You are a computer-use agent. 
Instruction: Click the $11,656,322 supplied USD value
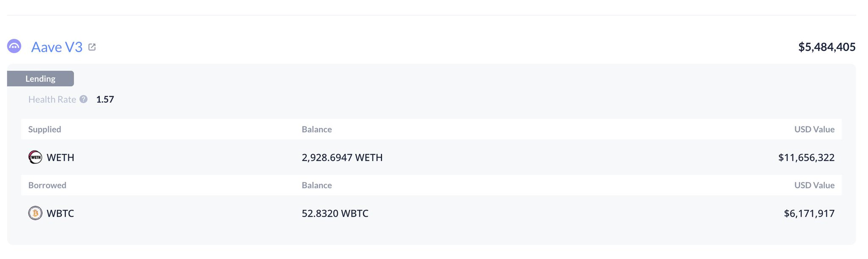(806, 158)
